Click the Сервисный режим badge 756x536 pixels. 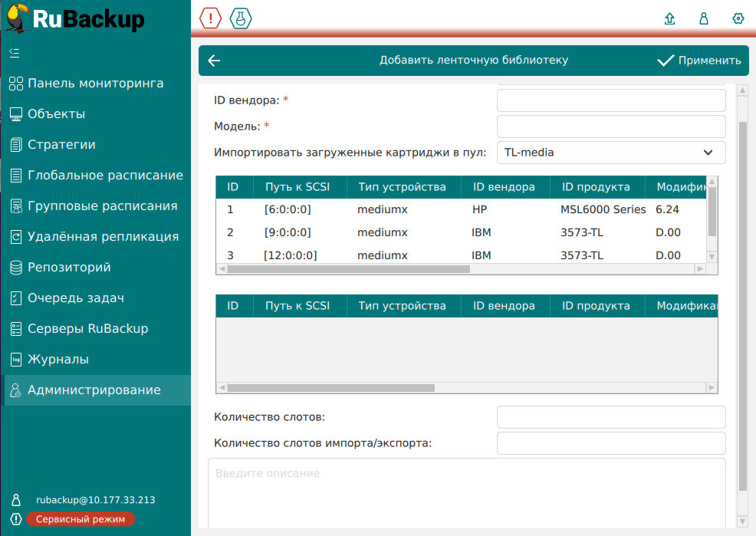point(81,519)
